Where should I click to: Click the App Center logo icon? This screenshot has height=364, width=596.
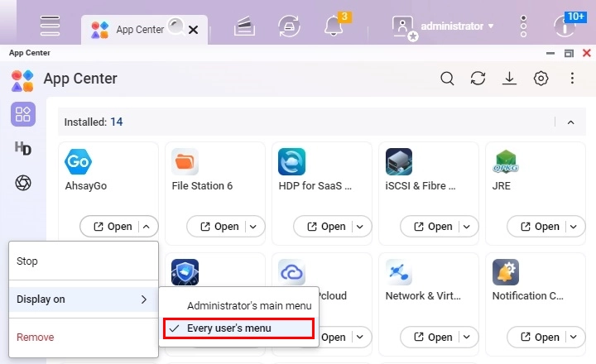(22, 80)
